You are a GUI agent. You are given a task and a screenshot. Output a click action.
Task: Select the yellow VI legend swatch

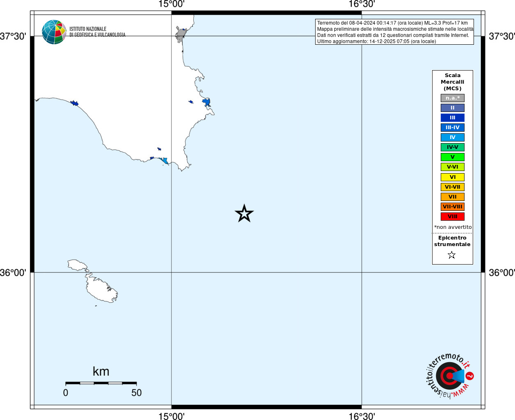coord(453,177)
